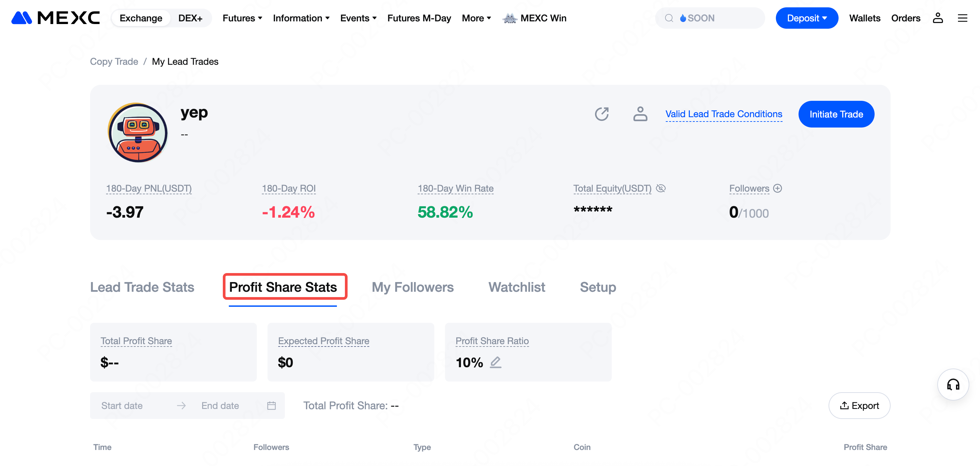980x466 pixels.
Task: Select the Exchange mode toggle
Action: point(141,18)
